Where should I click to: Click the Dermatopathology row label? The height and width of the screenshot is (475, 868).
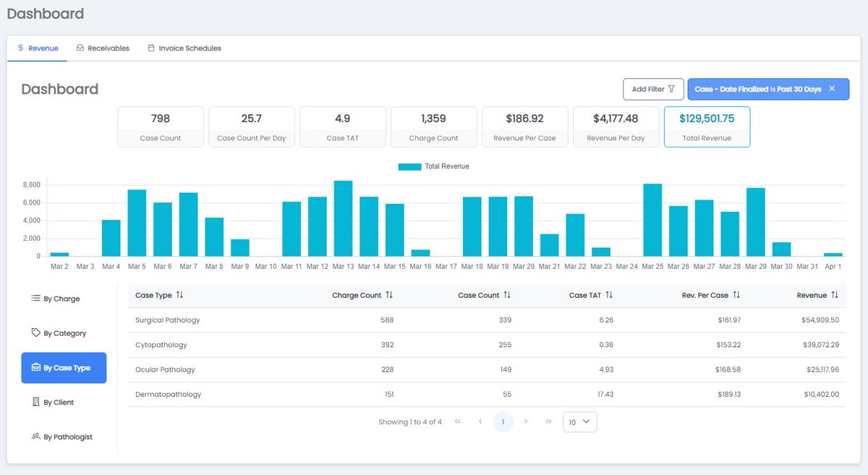tap(169, 395)
